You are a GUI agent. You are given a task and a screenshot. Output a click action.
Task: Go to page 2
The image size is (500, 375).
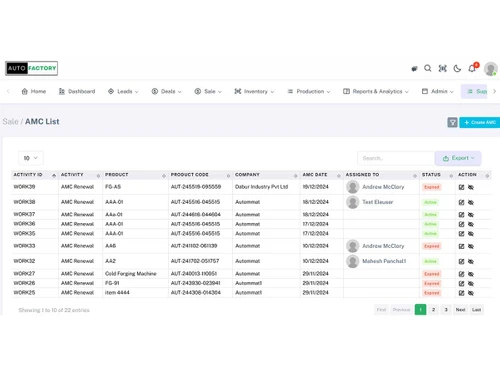[433, 310]
